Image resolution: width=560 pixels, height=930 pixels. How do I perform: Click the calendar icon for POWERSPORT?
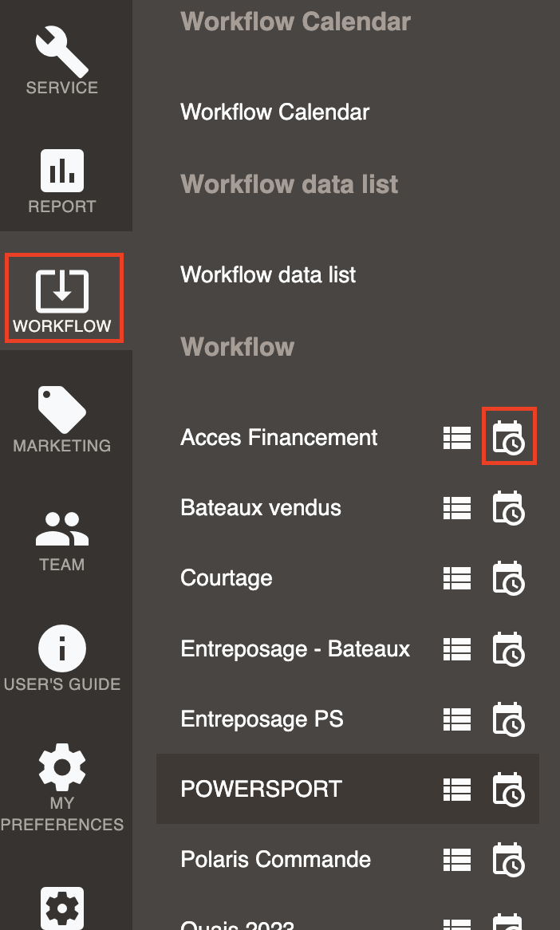509,789
